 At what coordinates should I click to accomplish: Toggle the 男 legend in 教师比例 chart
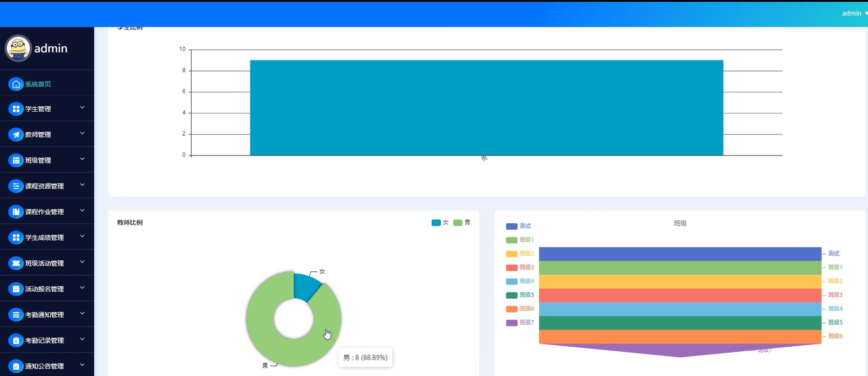pyautogui.click(x=462, y=222)
